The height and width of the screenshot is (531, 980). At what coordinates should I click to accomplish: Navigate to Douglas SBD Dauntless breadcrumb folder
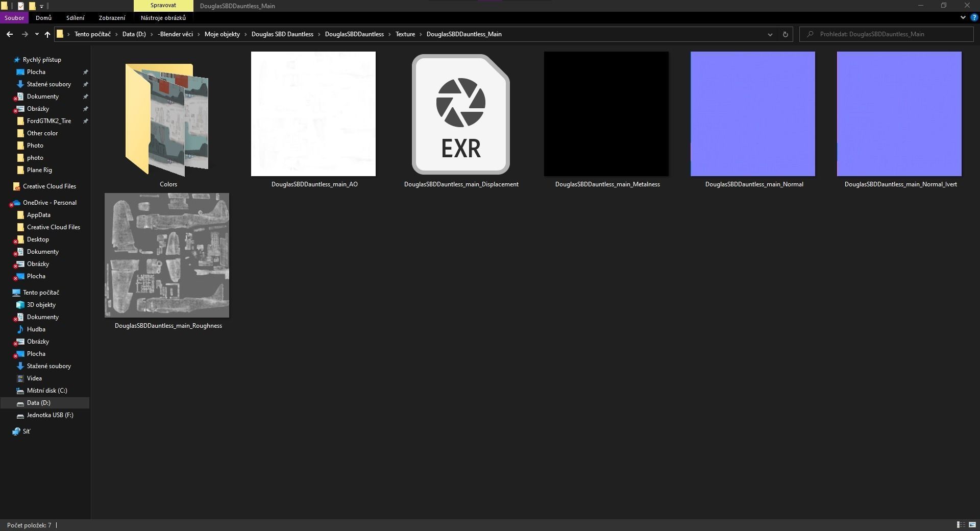click(x=282, y=34)
